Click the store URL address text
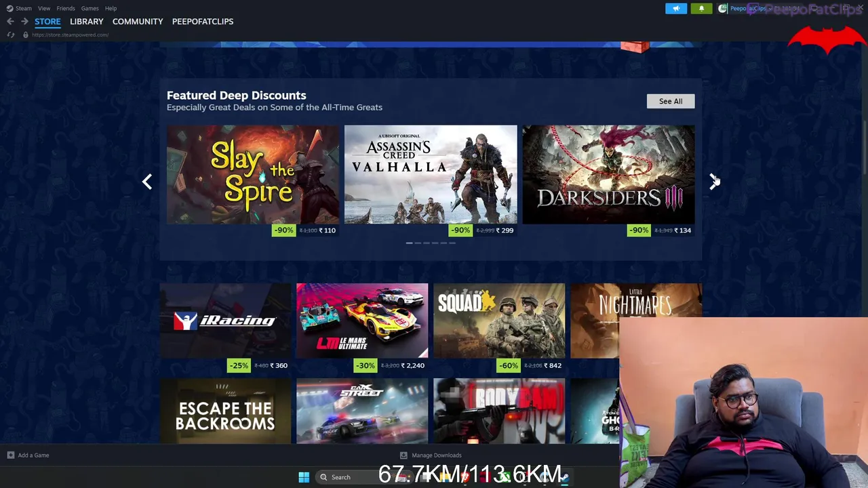The height and width of the screenshot is (488, 868). click(x=70, y=35)
